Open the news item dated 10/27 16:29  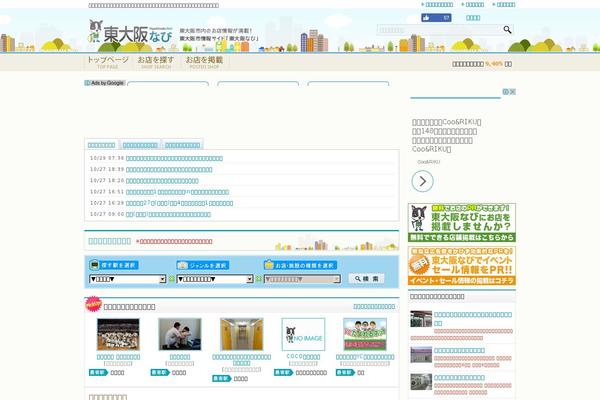pyautogui.click(x=179, y=203)
